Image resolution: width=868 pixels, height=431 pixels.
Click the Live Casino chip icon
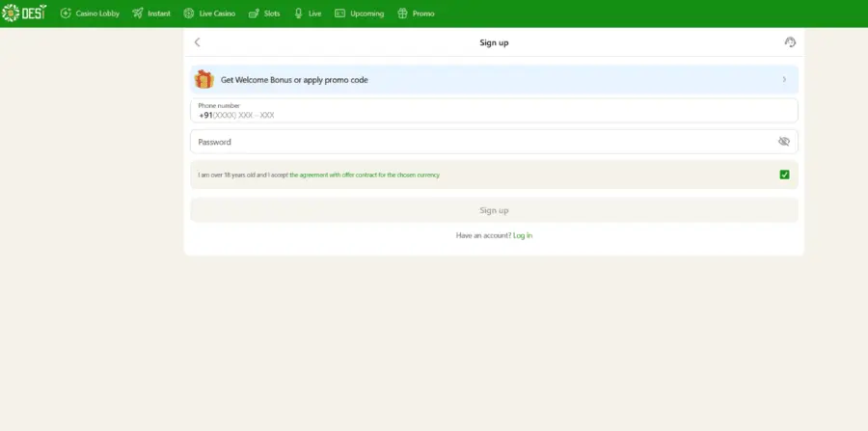[x=189, y=13]
